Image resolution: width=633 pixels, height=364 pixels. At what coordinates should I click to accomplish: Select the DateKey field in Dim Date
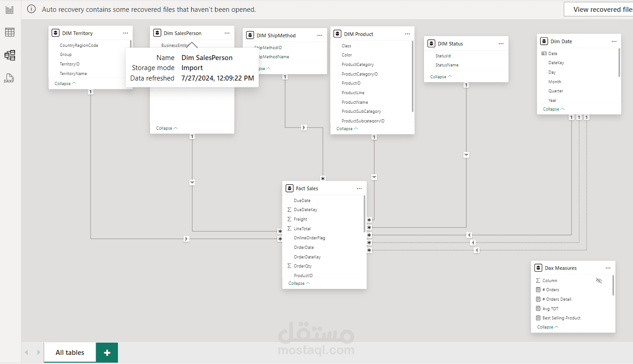(556, 63)
